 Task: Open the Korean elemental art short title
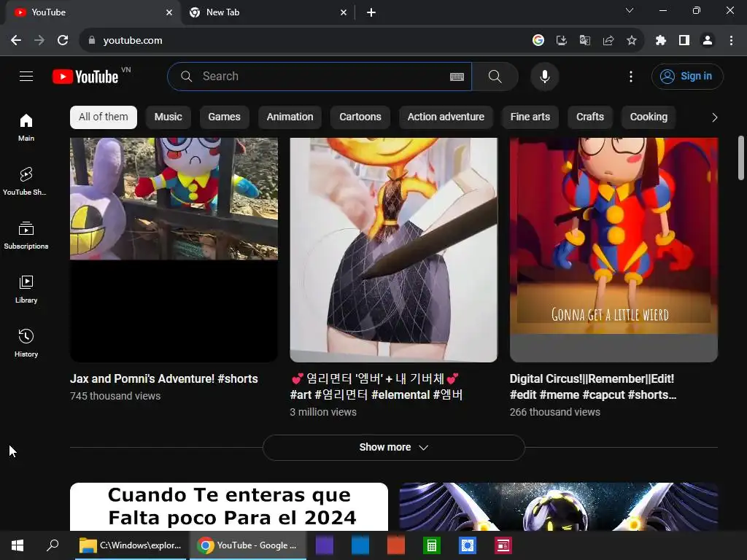point(376,386)
